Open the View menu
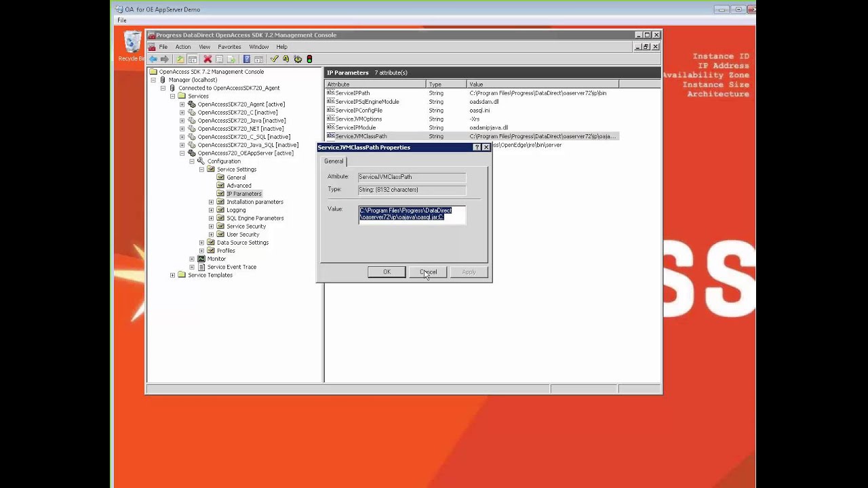Viewport: 868px width, 488px height. pos(204,47)
